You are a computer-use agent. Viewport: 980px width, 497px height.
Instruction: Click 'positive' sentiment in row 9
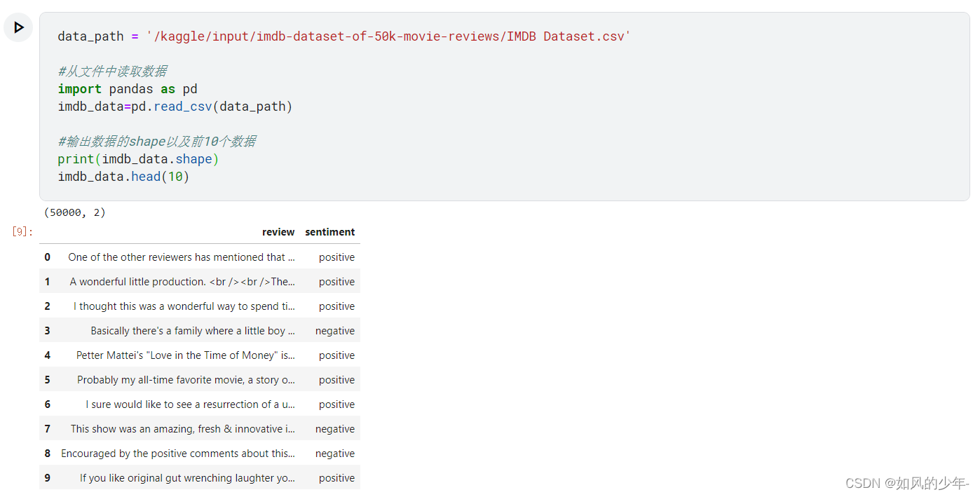click(x=336, y=478)
